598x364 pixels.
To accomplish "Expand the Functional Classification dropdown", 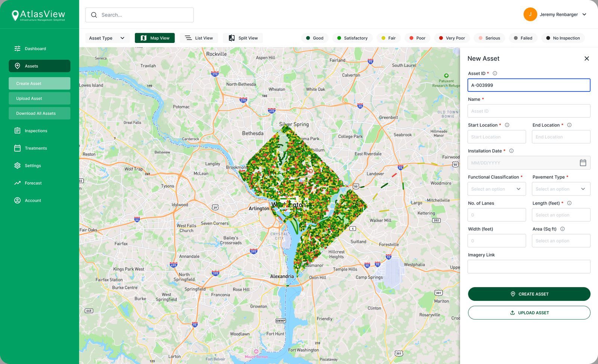I will coord(497,189).
